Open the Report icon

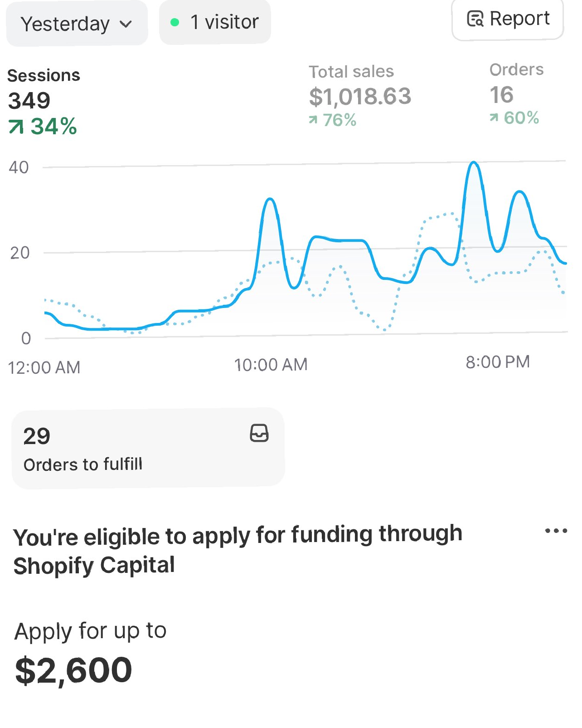(x=475, y=19)
